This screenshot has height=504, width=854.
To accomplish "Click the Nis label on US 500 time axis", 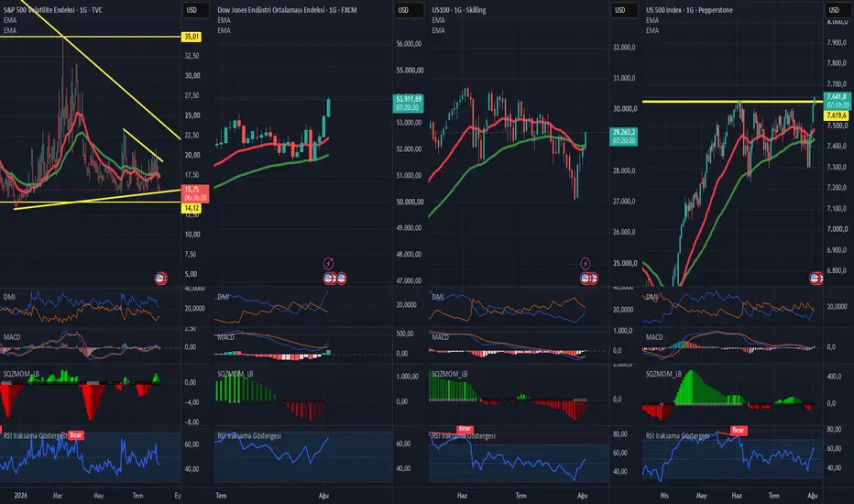I will pos(664,495).
